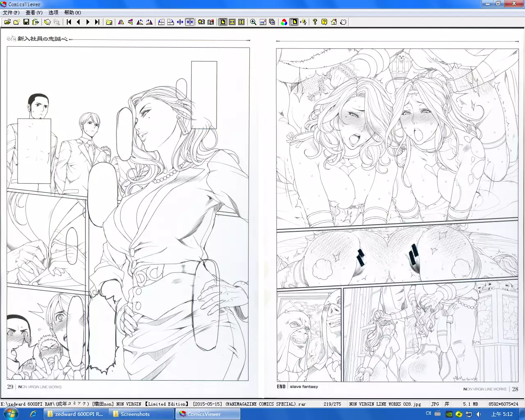
Task: Jump to the last page
Action: click(97, 22)
